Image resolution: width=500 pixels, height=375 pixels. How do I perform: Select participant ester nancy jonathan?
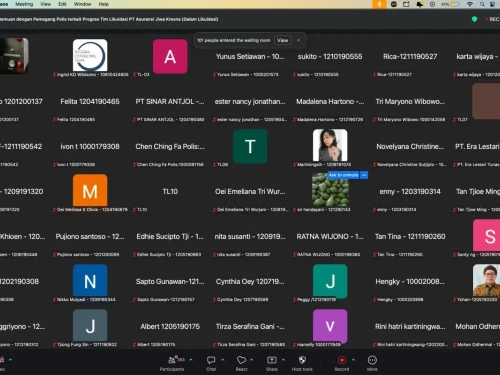pos(250,102)
